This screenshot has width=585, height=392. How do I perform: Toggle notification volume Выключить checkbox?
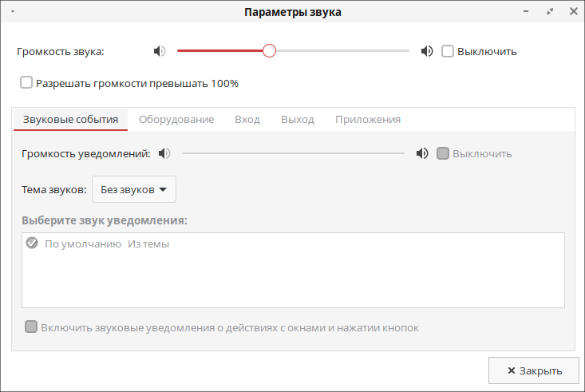pyautogui.click(x=443, y=153)
